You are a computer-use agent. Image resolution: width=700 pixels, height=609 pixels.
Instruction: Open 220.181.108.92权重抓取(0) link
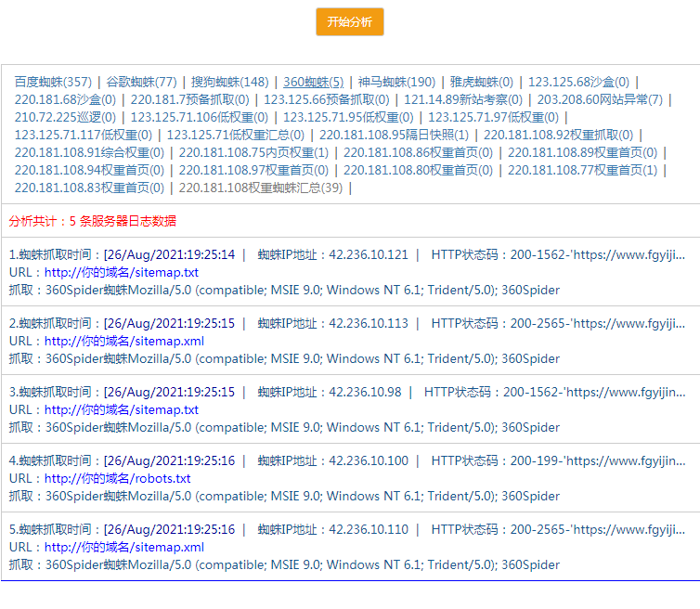pyautogui.click(x=559, y=135)
